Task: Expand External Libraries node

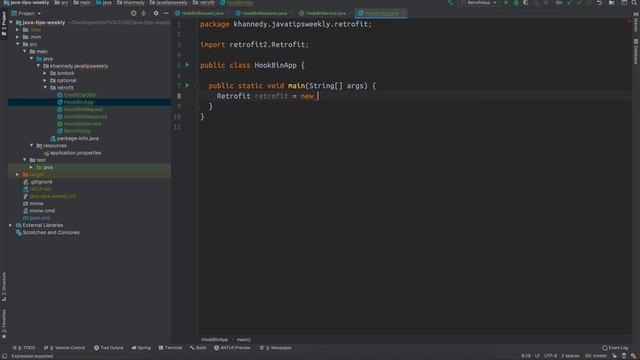Action: (x=11, y=225)
